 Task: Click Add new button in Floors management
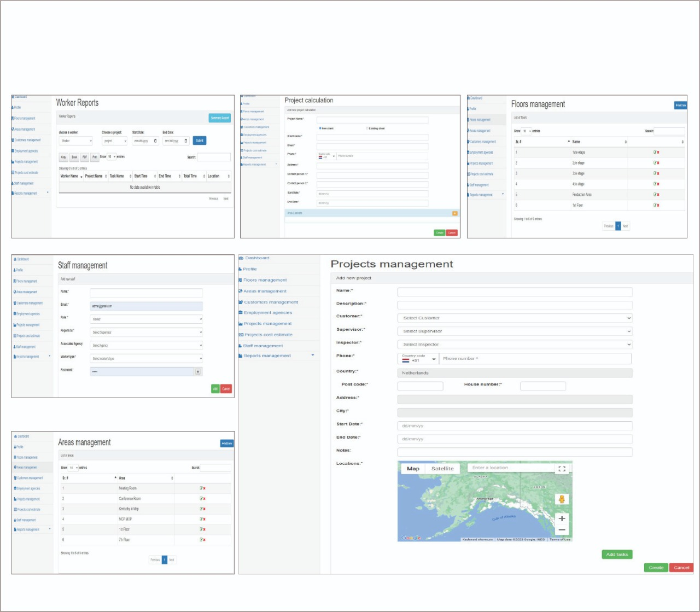click(x=680, y=105)
